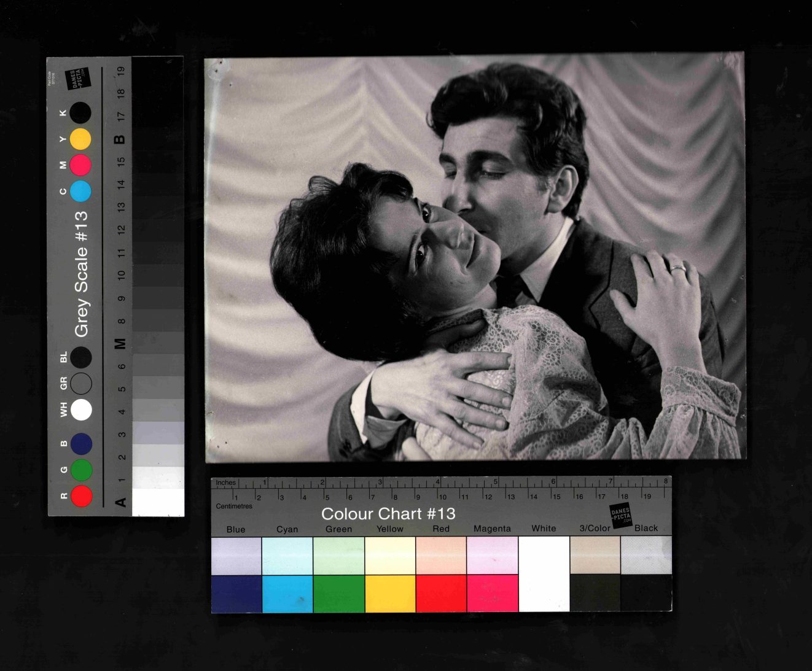Click the "Grey Scale #13" title text
The image size is (812, 671).
[81, 274]
